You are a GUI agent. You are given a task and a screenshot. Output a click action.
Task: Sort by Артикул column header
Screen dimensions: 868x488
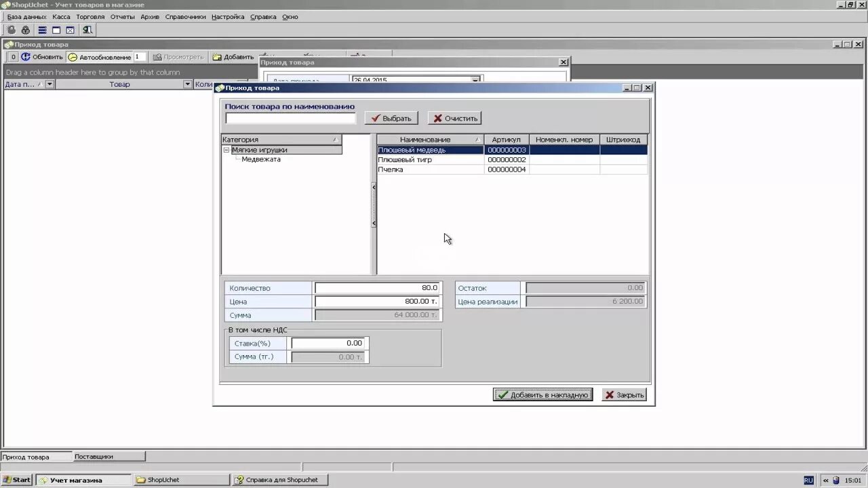(x=507, y=140)
